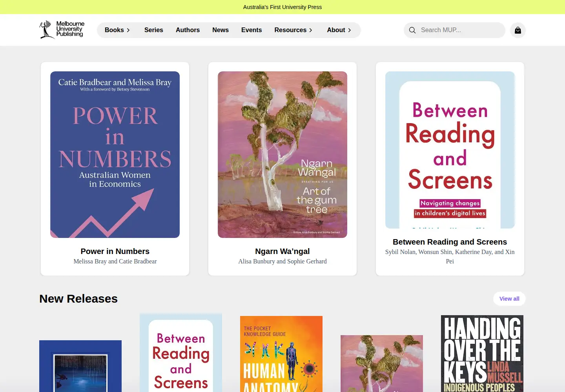
Task: Focus the Search MUP field
Action: coord(454,30)
